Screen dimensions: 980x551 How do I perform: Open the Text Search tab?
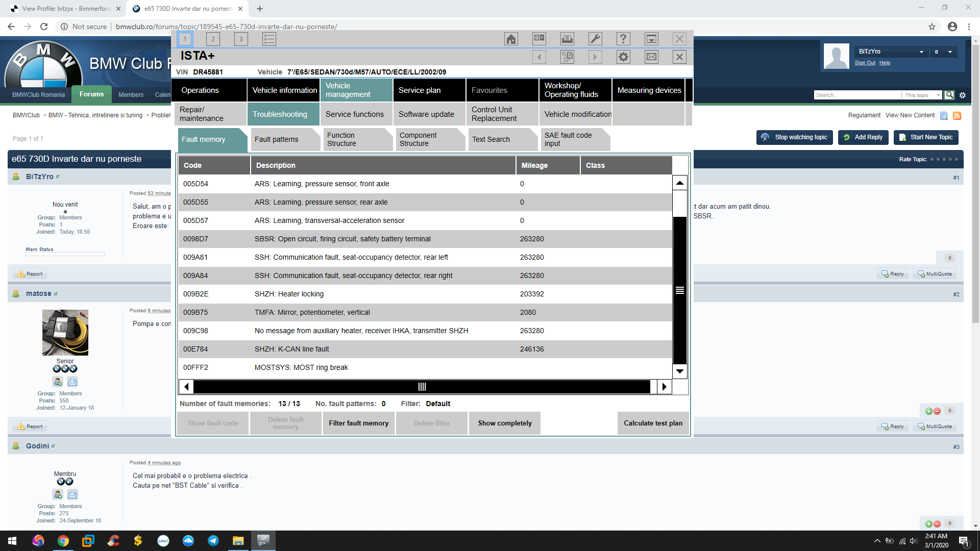tap(502, 139)
